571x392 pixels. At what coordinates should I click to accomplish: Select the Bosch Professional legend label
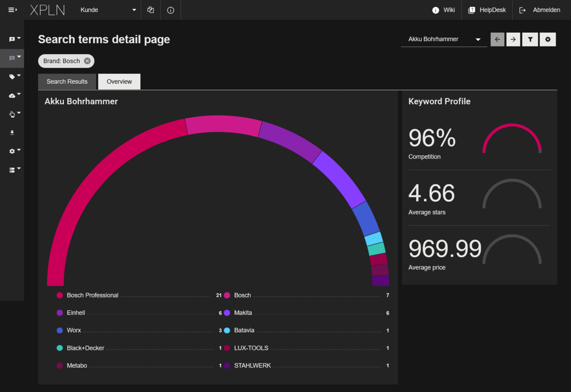pyautogui.click(x=93, y=295)
